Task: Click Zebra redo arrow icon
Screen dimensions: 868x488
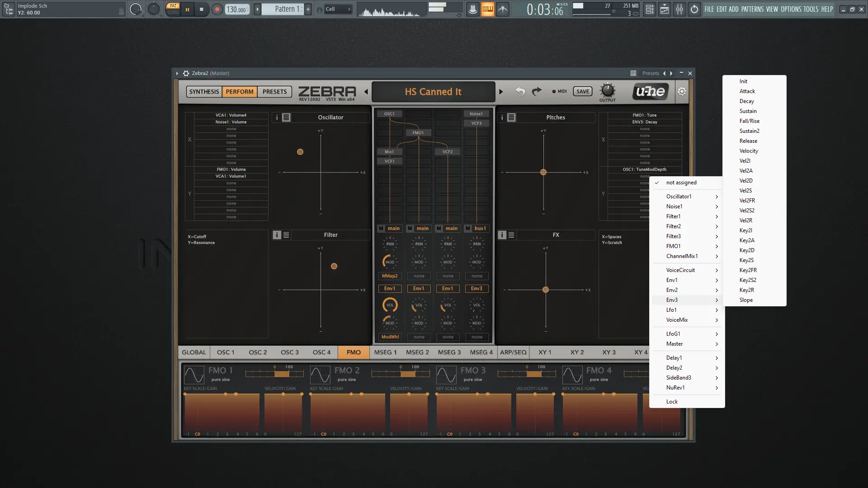Action: (x=537, y=92)
